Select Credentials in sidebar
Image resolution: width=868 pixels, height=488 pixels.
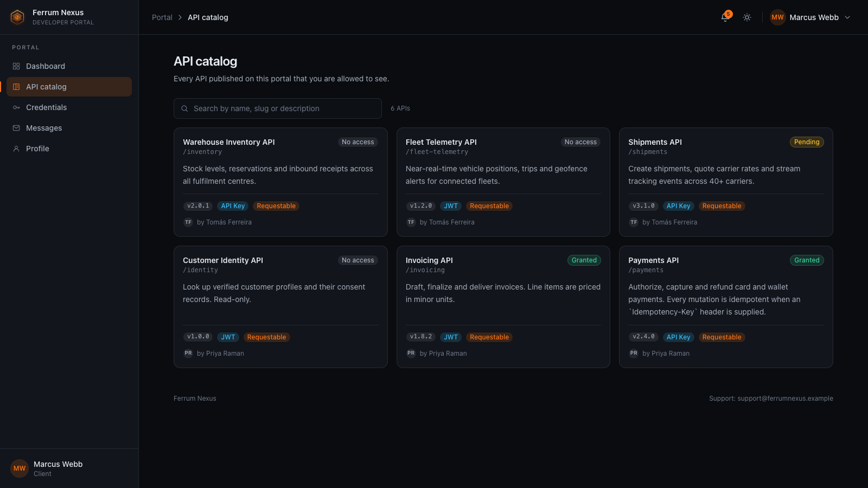69,107
